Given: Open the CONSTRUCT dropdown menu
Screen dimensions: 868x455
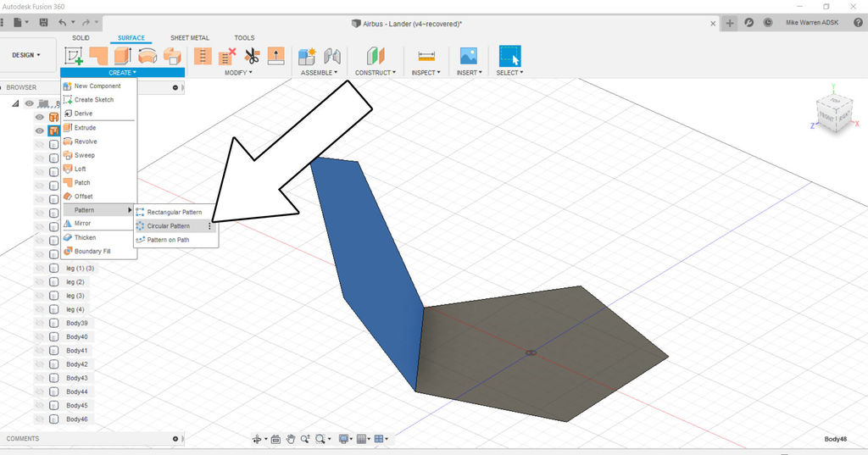Looking at the screenshot, I should [x=376, y=73].
